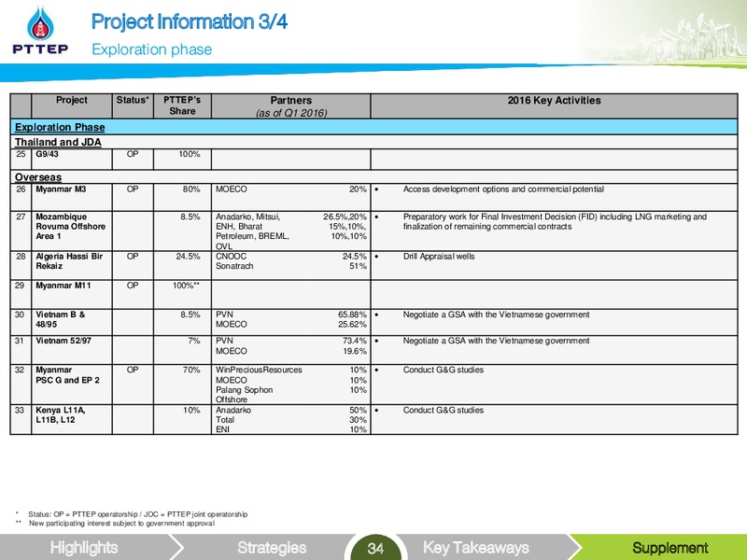Click row number 27
The width and height of the screenshot is (747, 560).
click(x=21, y=217)
